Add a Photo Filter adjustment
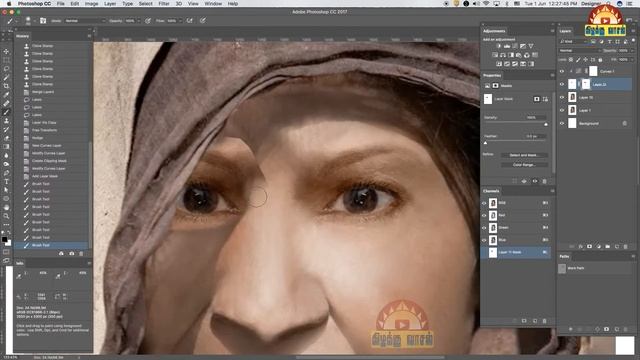 [519, 55]
